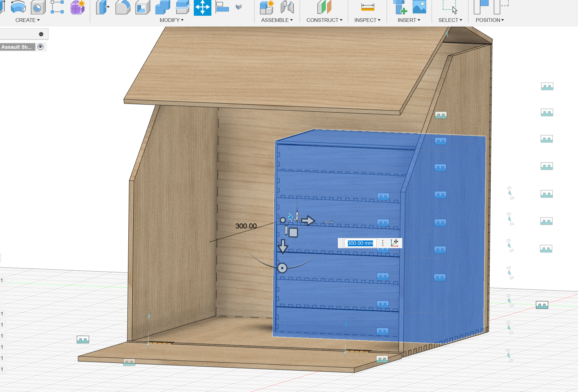The width and height of the screenshot is (578, 392).
Task: Select the window Select tool icon
Action: point(450,7)
